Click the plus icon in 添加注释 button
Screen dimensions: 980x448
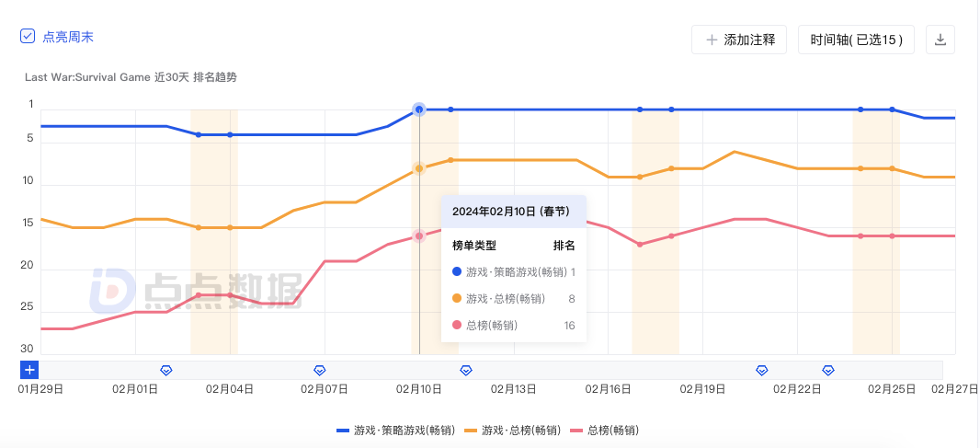pos(712,40)
